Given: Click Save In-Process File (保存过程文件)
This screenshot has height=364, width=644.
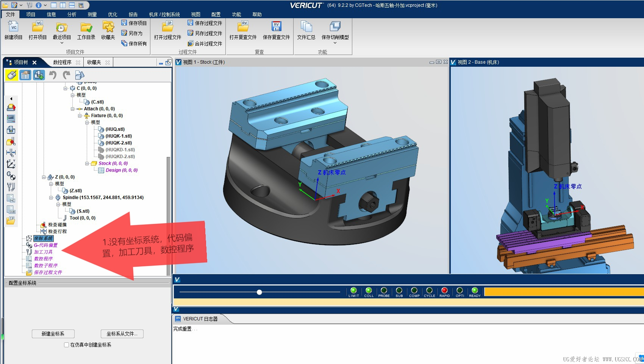Looking at the screenshot, I should click(205, 23).
